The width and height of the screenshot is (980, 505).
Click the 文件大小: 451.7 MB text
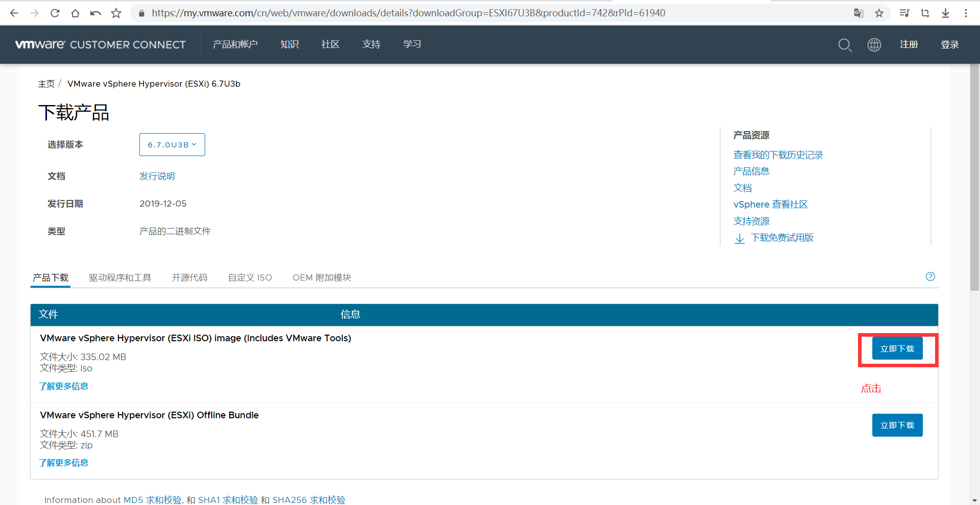click(79, 434)
